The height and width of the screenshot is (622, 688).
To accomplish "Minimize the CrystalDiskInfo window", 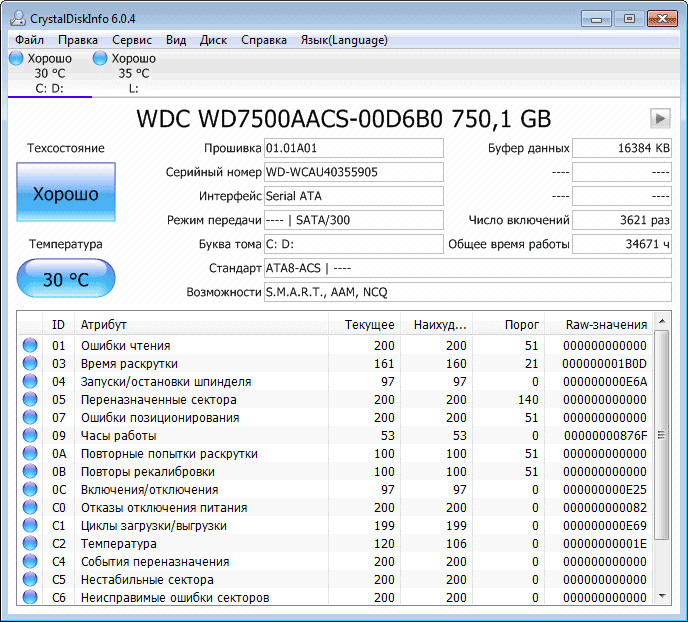I will [x=596, y=19].
